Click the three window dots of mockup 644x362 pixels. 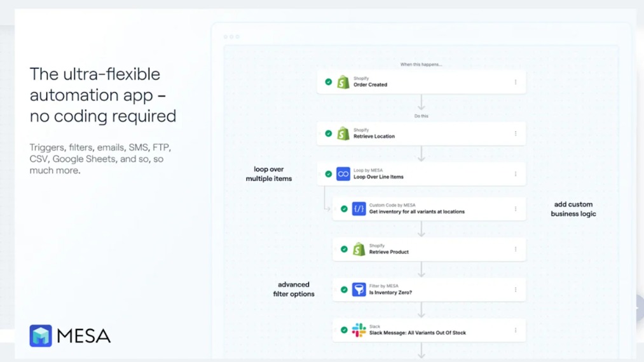pyautogui.click(x=231, y=37)
